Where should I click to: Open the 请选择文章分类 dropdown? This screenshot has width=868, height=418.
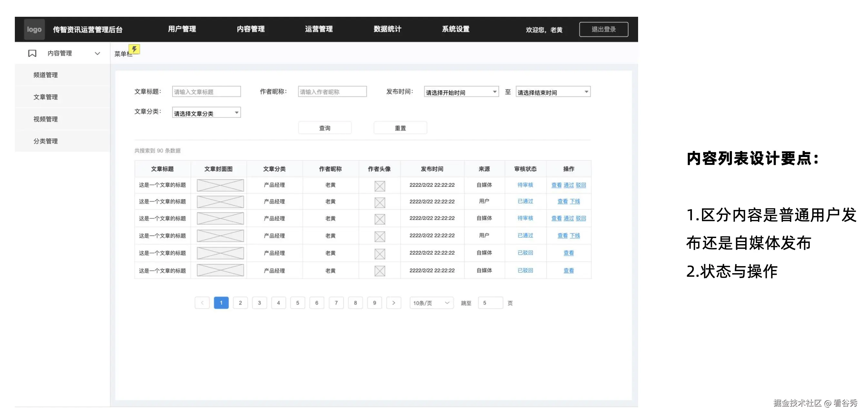pos(206,112)
